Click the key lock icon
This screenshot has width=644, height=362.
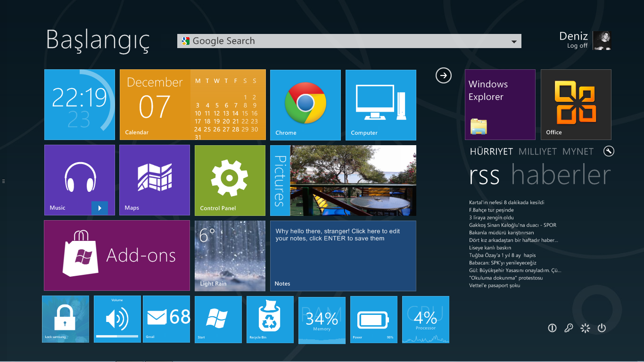point(569,328)
